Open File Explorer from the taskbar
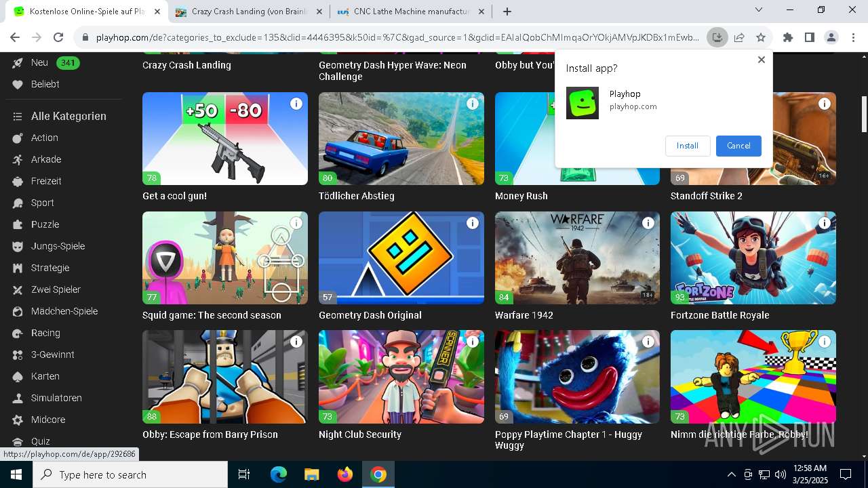 312,474
